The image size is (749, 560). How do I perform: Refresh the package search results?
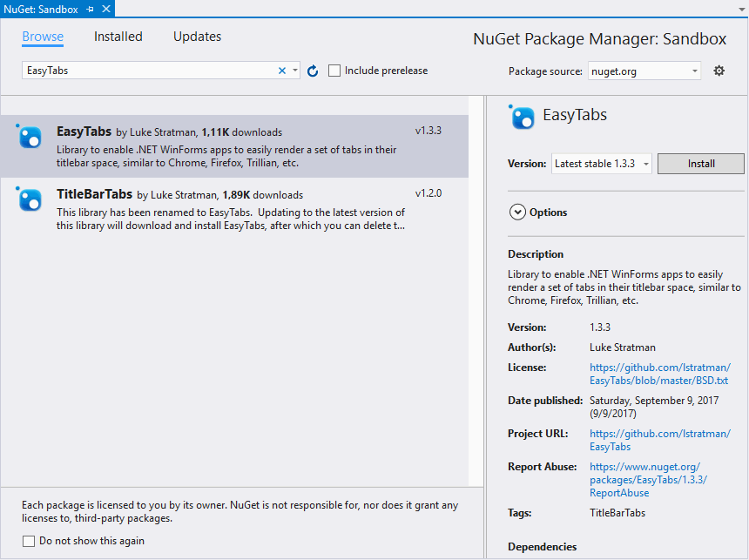click(x=313, y=71)
